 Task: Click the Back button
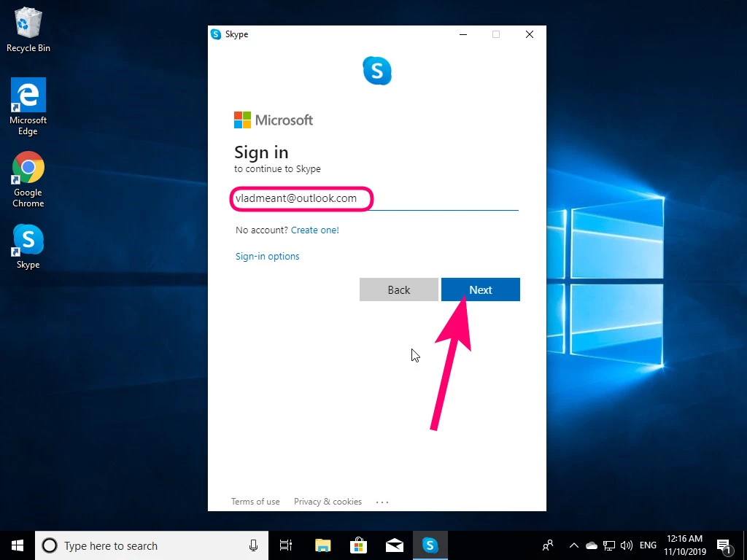[399, 289]
